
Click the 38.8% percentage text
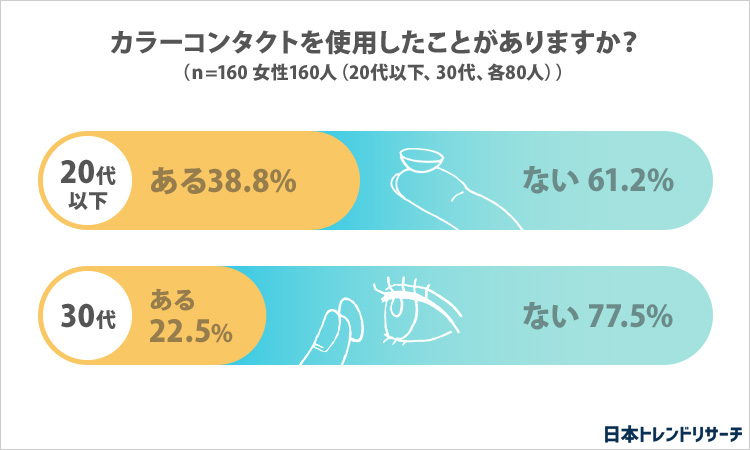point(252,182)
